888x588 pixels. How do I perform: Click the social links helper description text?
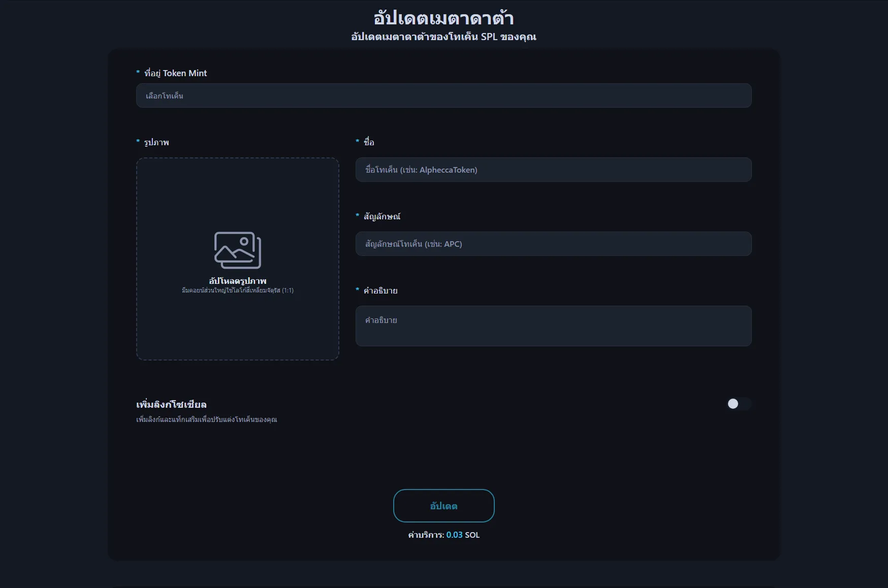click(206, 419)
